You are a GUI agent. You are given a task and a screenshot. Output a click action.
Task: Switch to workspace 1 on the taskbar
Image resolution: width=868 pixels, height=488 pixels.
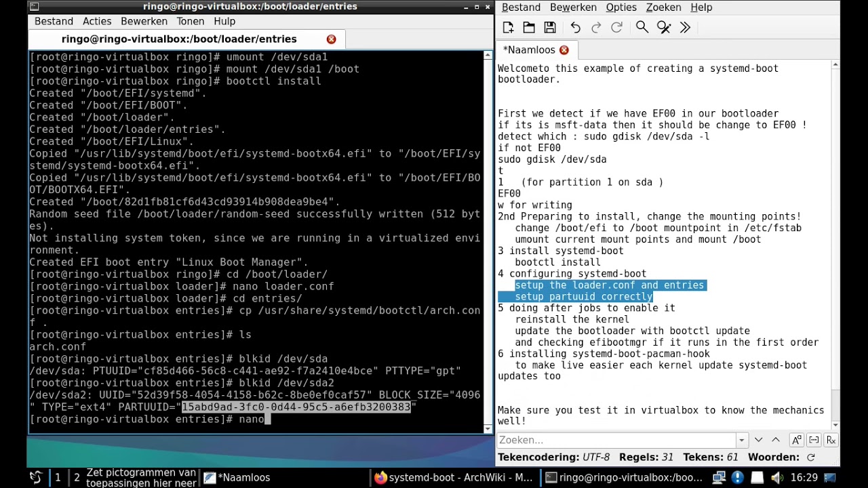click(x=58, y=478)
